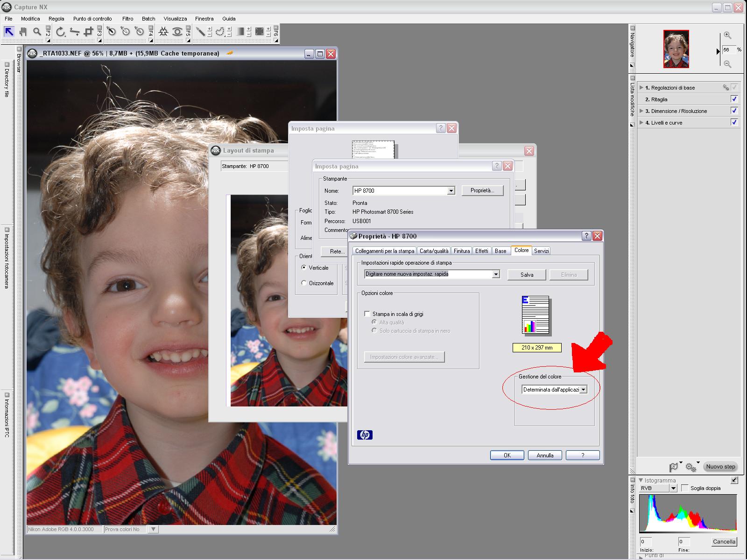Image resolution: width=747 pixels, height=560 pixels.
Task: Expand the Dimensione / Risoluzione step
Action: (641, 111)
